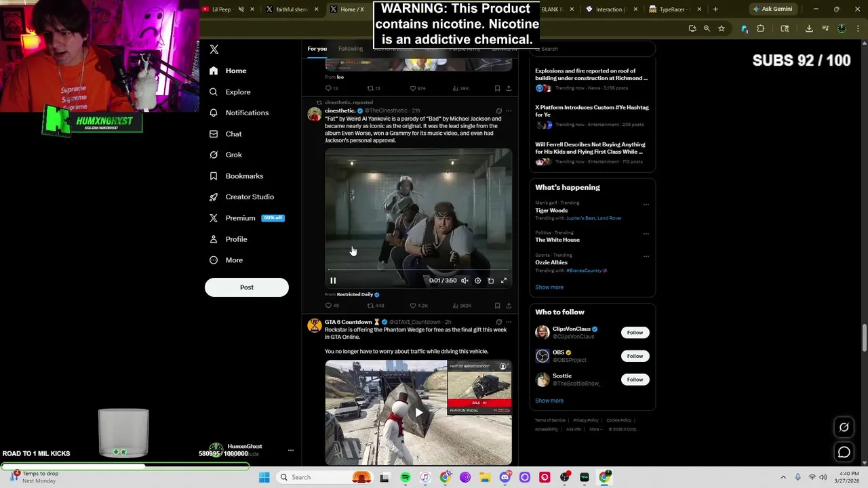Open Notifications in the sidebar
The height and width of the screenshot is (488, 868).
coord(239,113)
